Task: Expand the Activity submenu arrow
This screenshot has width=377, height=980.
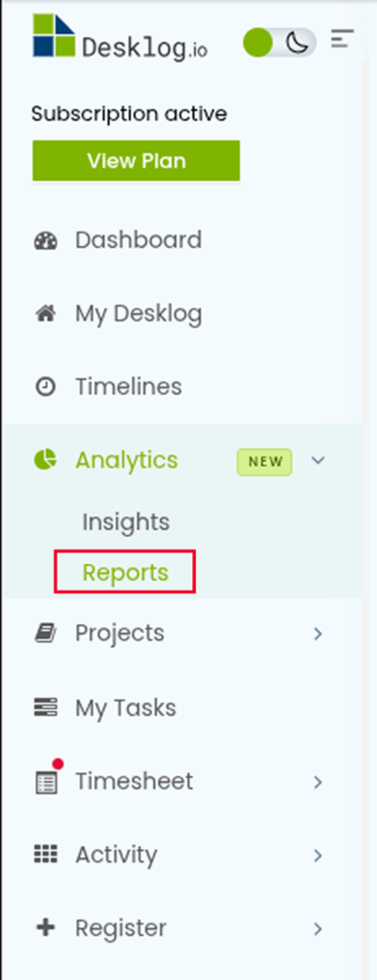Action: click(x=319, y=855)
